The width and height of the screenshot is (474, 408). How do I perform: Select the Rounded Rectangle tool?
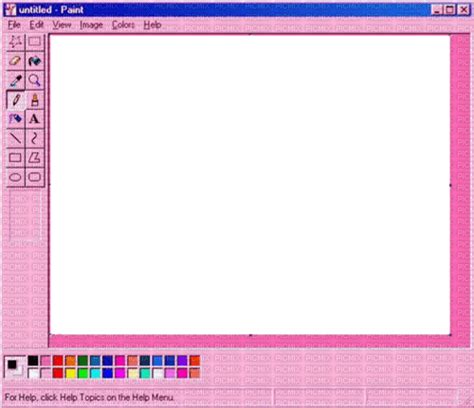pyautogui.click(x=35, y=177)
